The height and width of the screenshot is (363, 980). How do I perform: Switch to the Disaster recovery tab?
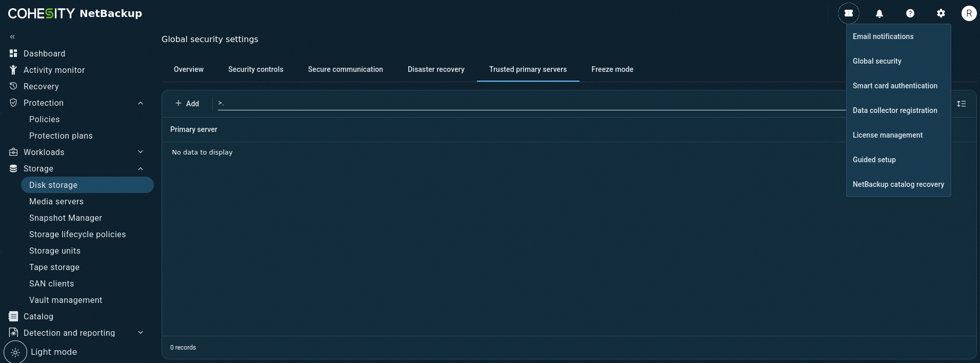click(x=436, y=69)
